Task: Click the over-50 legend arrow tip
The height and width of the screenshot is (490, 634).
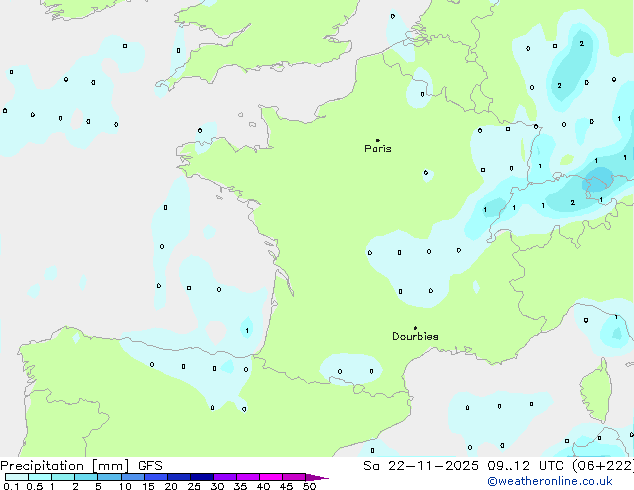Action: point(317,477)
